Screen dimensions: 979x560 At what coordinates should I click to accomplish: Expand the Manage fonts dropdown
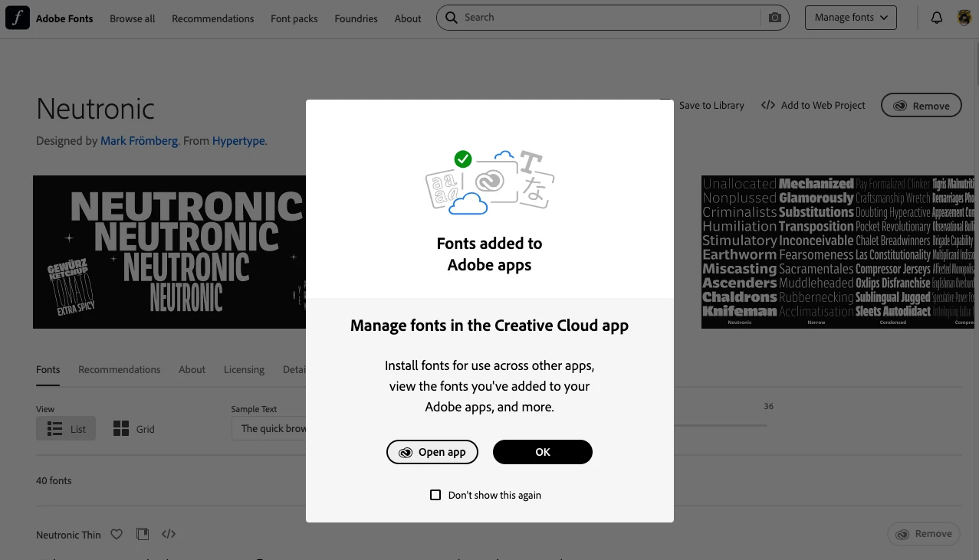(851, 18)
